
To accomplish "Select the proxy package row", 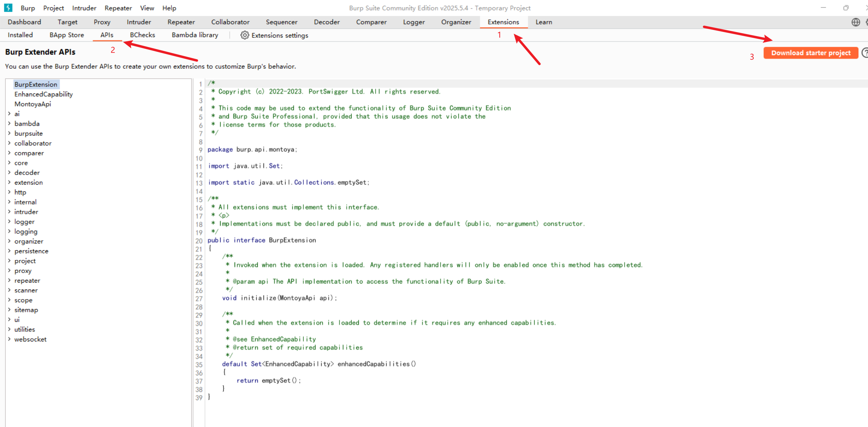I will [23, 271].
